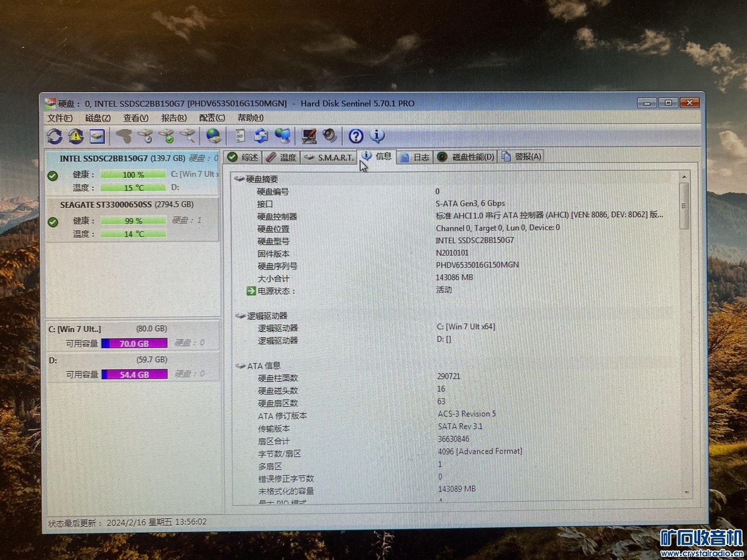
Task: Click the SATA Rev 3.1 value
Action: pos(460,426)
